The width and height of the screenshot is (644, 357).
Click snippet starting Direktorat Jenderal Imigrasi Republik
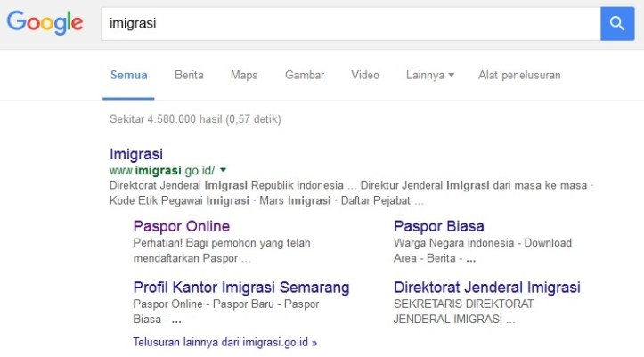click(351, 193)
